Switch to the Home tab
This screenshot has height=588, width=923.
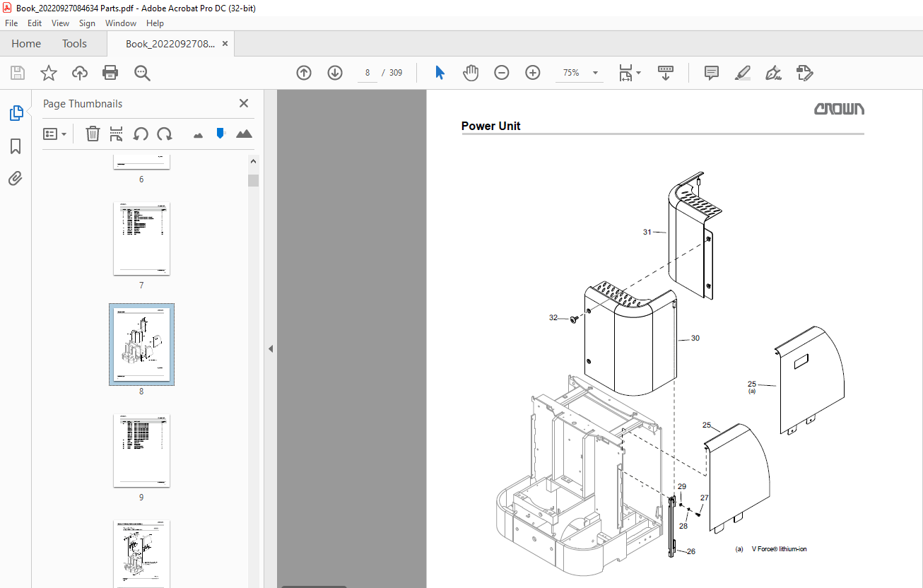[x=26, y=44]
